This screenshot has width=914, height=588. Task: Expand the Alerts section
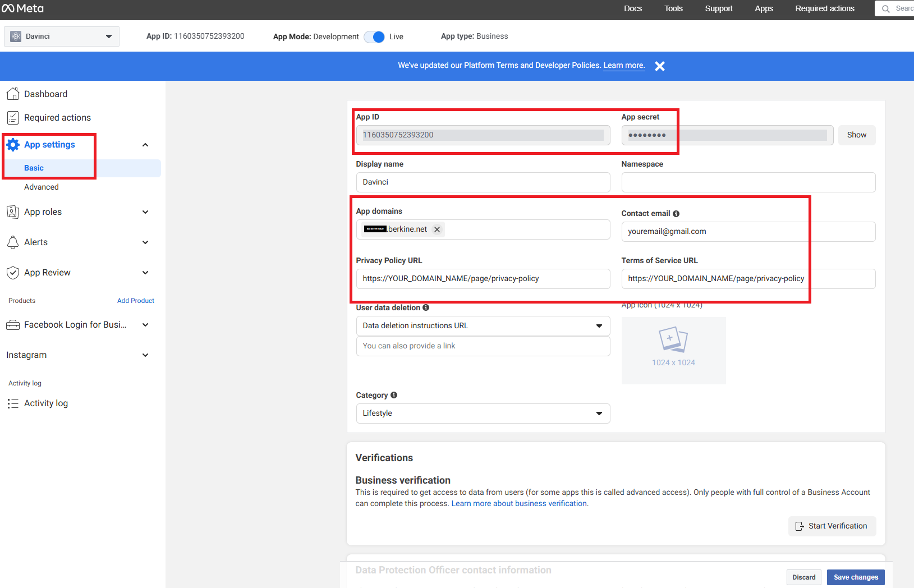(x=145, y=242)
